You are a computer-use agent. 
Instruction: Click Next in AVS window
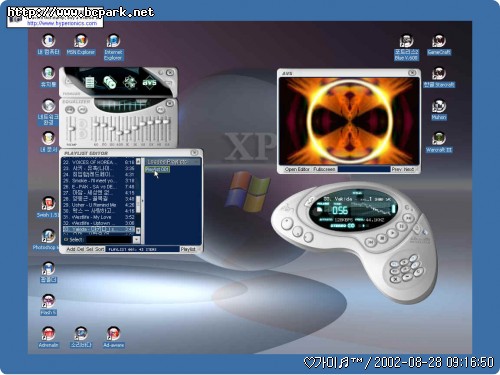click(409, 169)
